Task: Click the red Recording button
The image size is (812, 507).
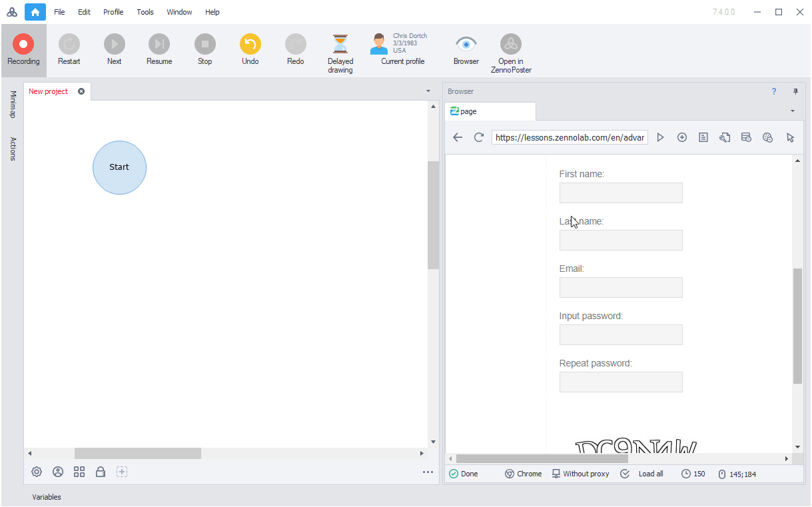Action: coord(23,45)
